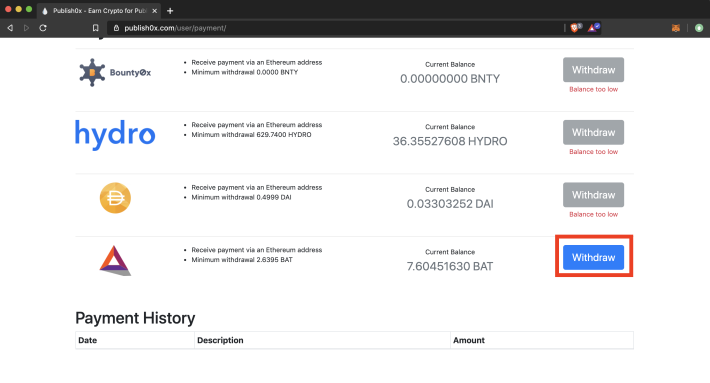Click the 0.03303252 DAI balance

pyautogui.click(x=450, y=204)
